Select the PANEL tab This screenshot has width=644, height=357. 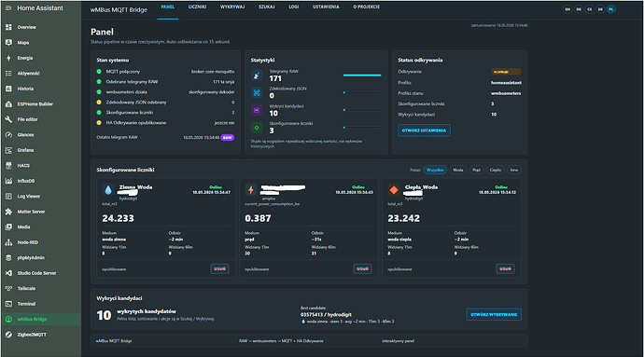168,7
